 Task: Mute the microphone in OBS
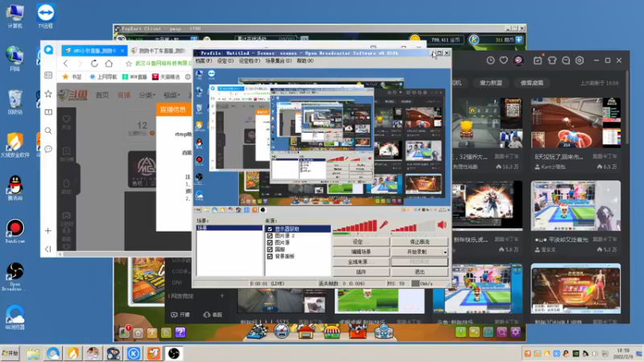[383, 224]
